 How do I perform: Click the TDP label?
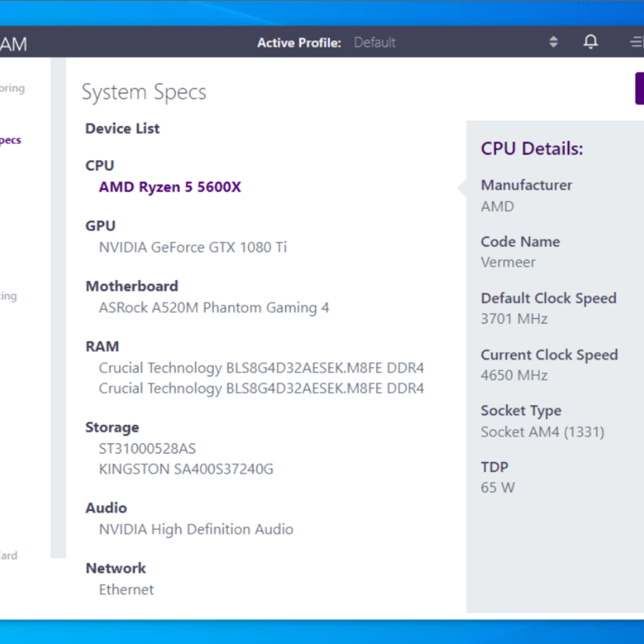pyautogui.click(x=494, y=467)
